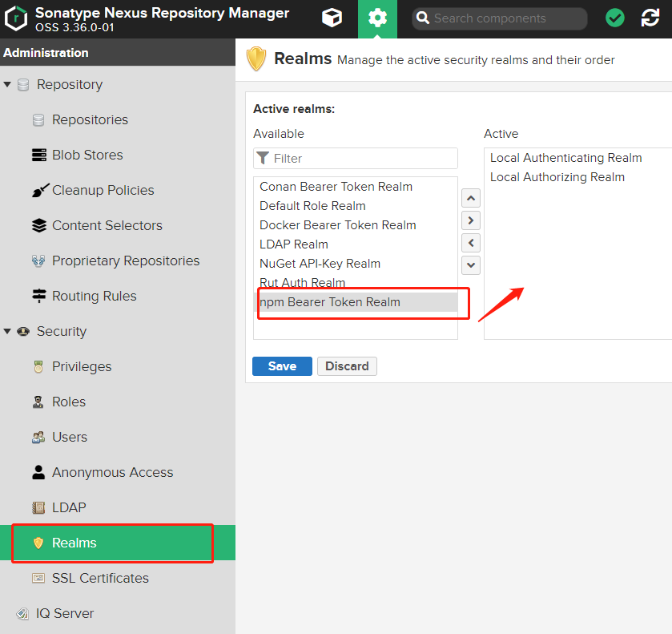Image resolution: width=672 pixels, height=634 pixels.
Task: Move selected realm to top button
Action: coord(471,198)
